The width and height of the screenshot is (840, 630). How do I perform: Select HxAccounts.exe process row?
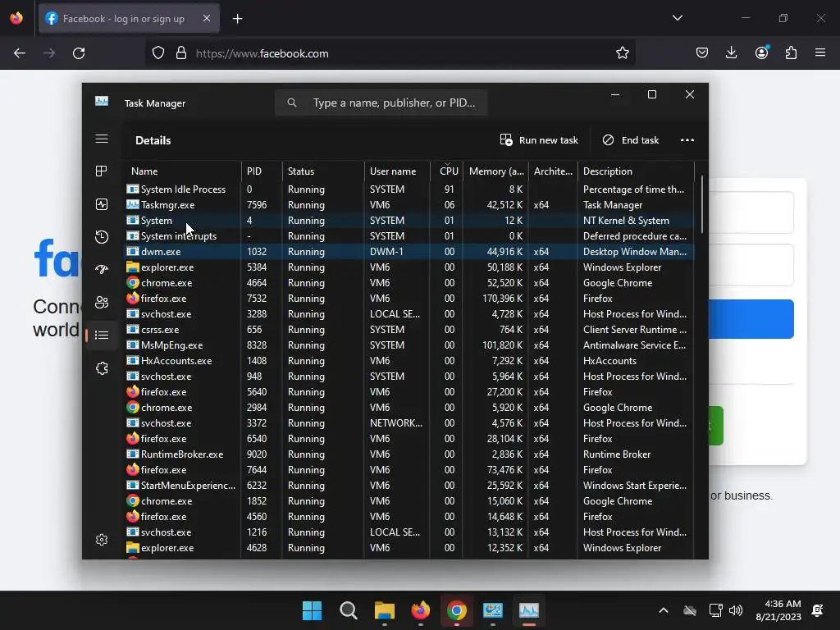pyautogui.click(x=409, y=361)
